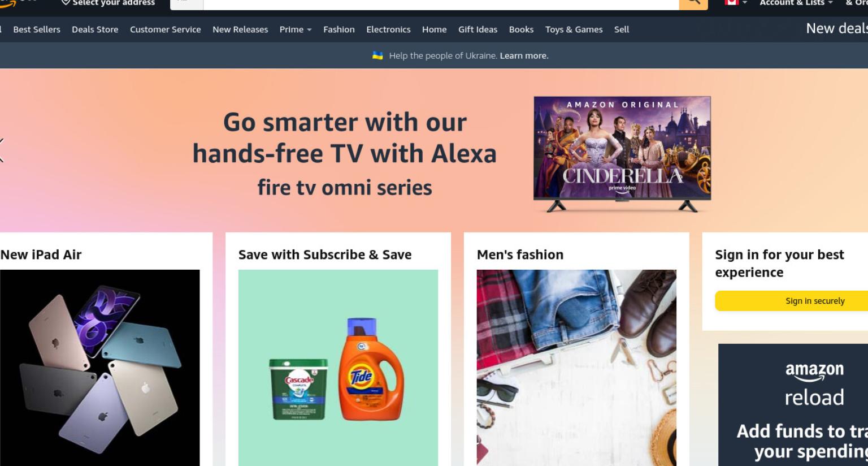Follow the Learn more Ukraine link
Viewport: 868px width, 466px height.
[x=524, y=55]
